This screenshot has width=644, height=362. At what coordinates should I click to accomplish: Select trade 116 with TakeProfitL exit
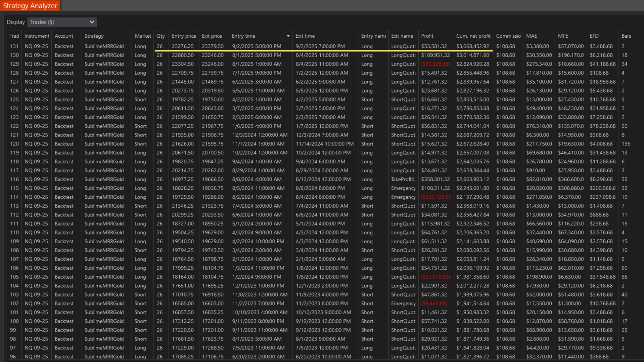[x=403, y=179]
